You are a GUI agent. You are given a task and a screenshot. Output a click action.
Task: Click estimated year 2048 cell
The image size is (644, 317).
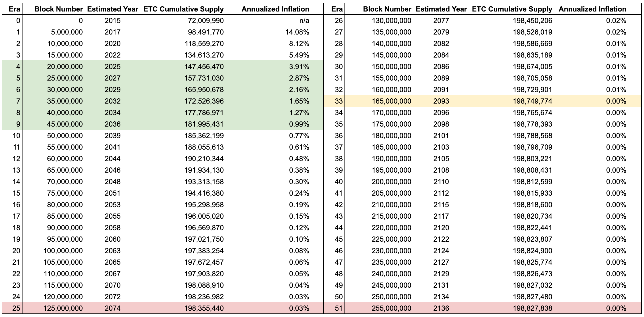tap(113, 182)
